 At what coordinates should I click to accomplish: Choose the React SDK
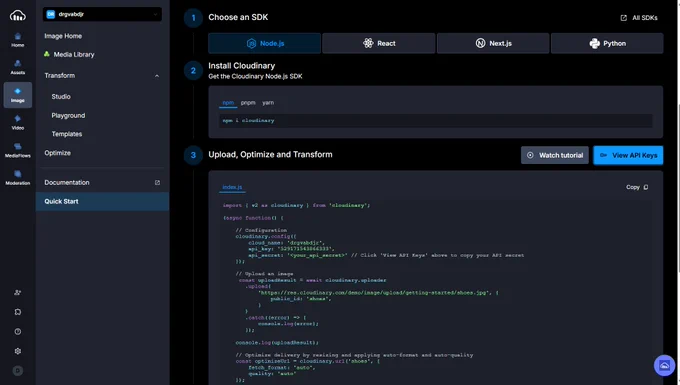[379, 43]
